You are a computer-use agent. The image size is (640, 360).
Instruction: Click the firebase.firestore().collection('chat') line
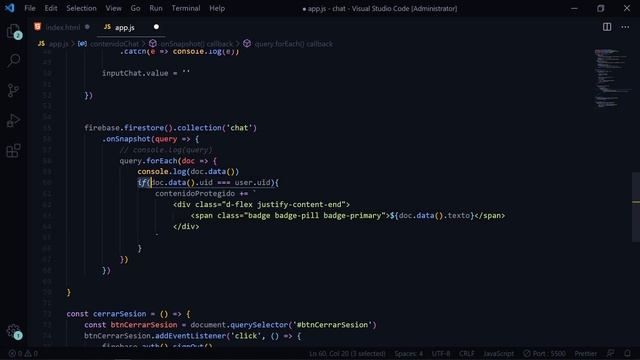tap(170, 128)
